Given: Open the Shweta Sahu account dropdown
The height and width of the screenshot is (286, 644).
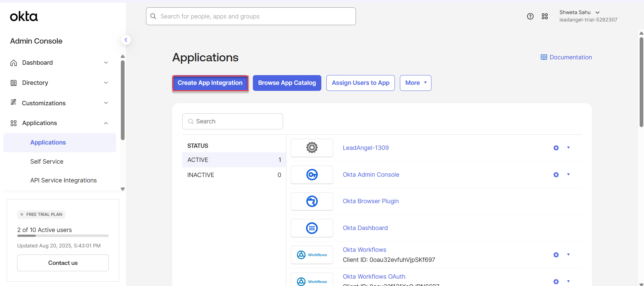Looking at the screenshot, I should [x=588, y=16].
